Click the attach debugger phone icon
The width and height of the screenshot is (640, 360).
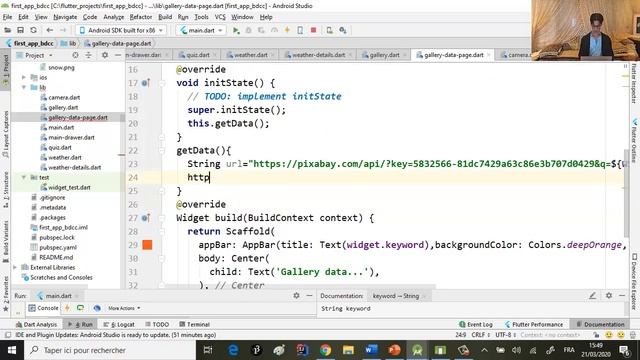pyautogui.click(x=300, y=30)
